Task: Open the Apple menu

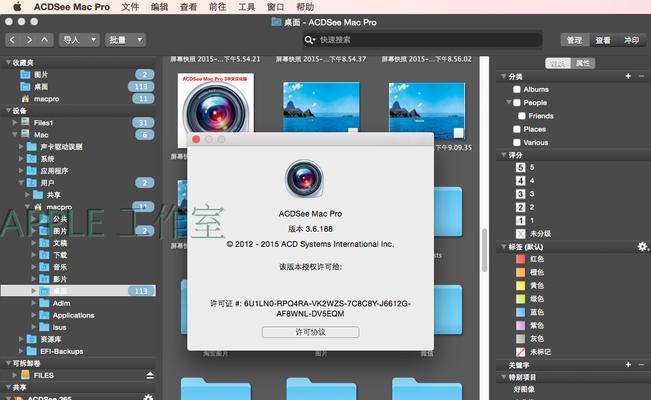Action: coord(17,7)
